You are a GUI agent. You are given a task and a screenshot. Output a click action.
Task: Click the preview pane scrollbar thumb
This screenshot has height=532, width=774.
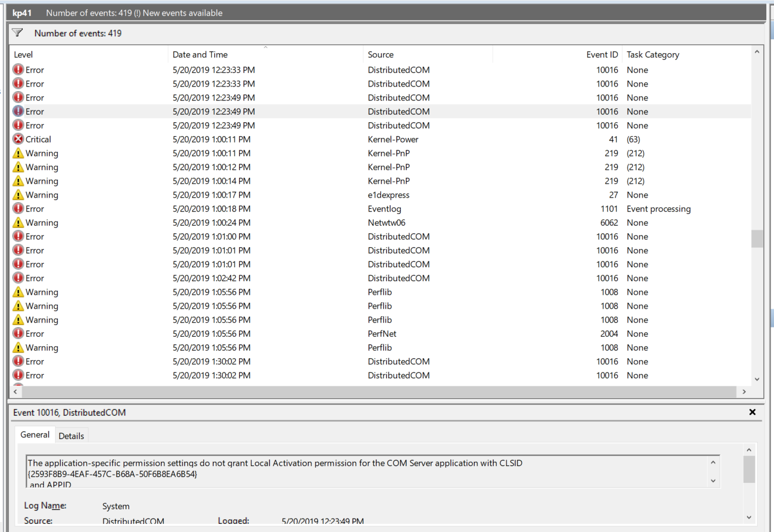point(749,469)
